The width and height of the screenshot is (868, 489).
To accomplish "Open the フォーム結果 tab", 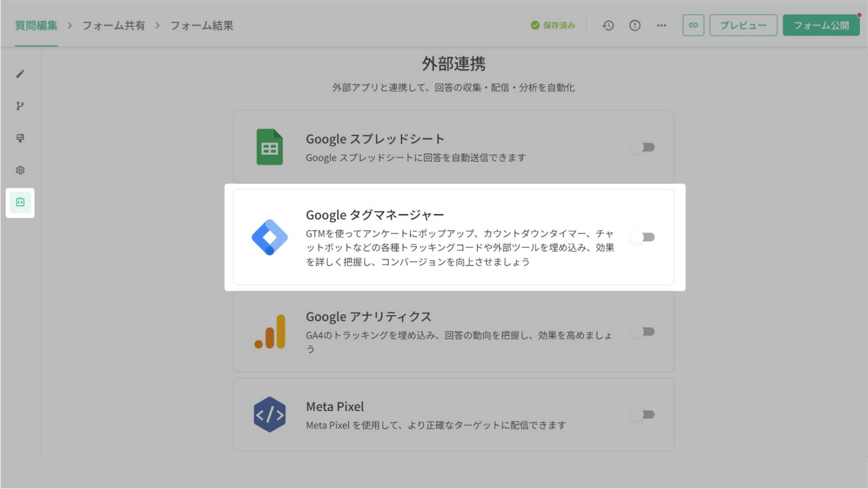I will 202,26.
